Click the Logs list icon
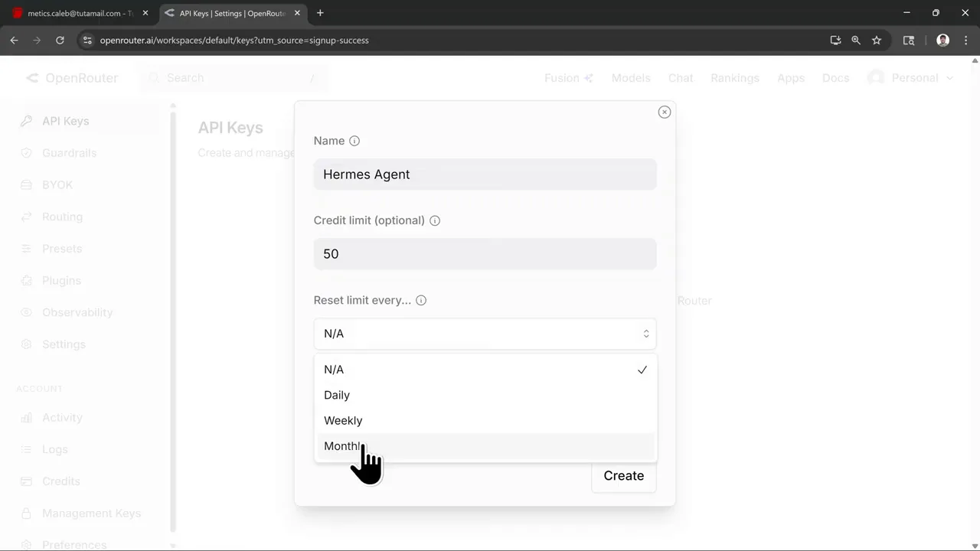Screen dimensions: 980x551 (27, 449)
